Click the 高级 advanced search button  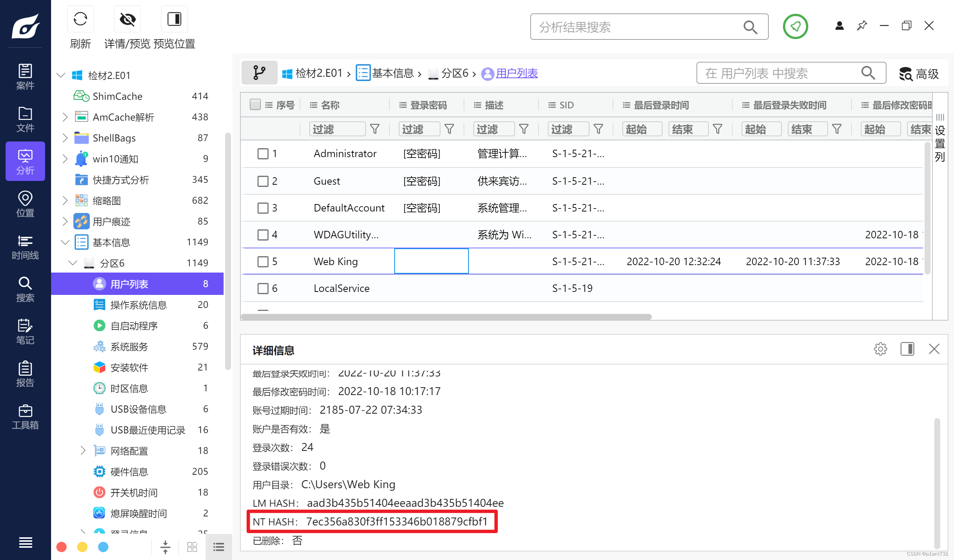(x=919, y=73)
